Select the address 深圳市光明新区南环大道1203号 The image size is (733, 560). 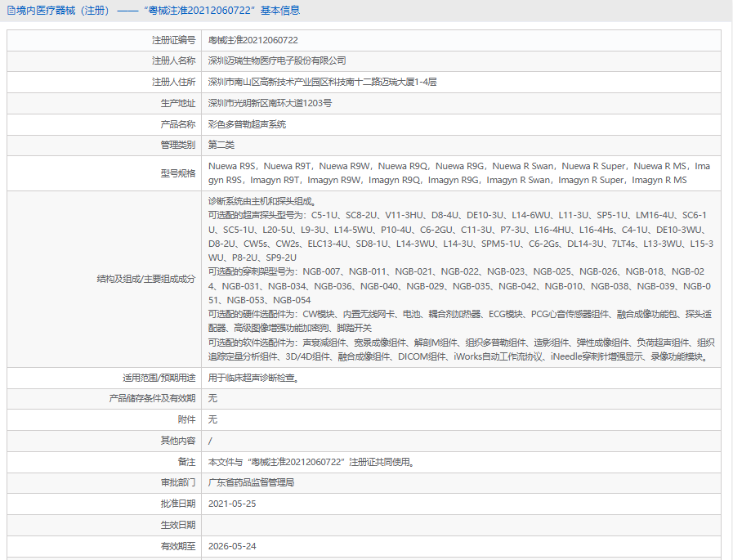click(270, 103)
